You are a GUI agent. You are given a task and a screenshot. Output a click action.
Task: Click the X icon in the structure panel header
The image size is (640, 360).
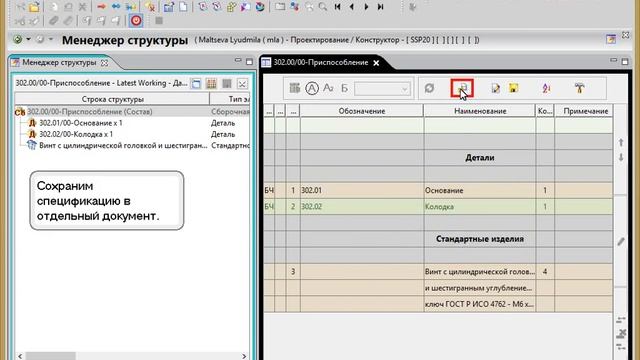pyautogui.click(x=242, y=84)
